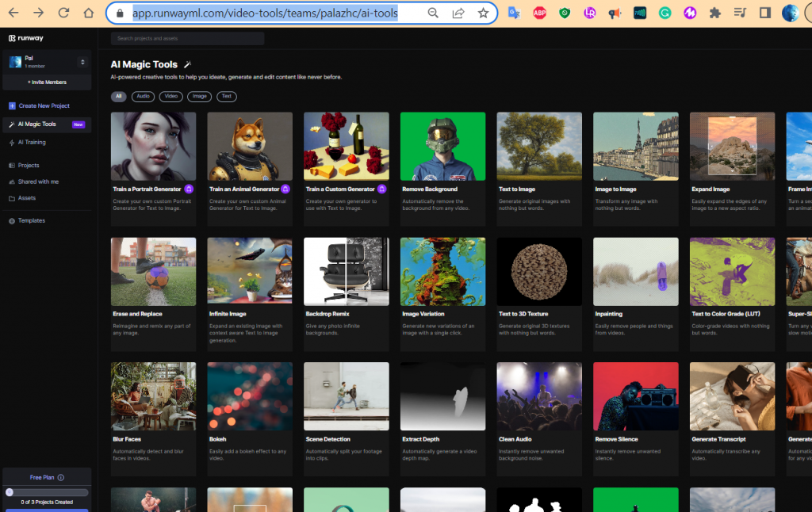Click the Runway logo
The height and width of the screenshot is (512, 812).
[x=26, y=38]
